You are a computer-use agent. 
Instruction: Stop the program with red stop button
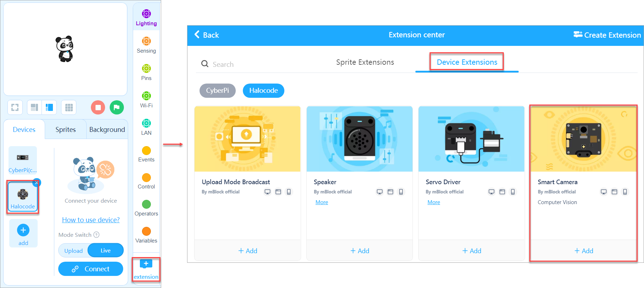[98, 107]
